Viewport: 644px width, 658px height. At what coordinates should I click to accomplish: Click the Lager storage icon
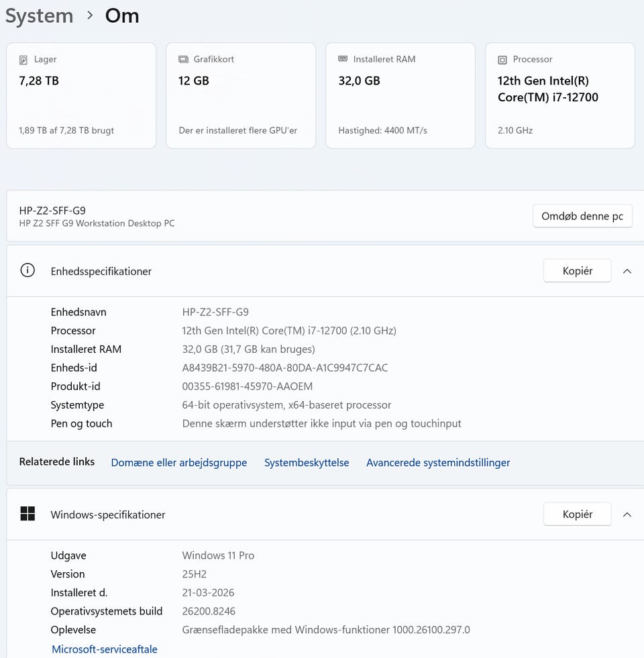(24, 60)
